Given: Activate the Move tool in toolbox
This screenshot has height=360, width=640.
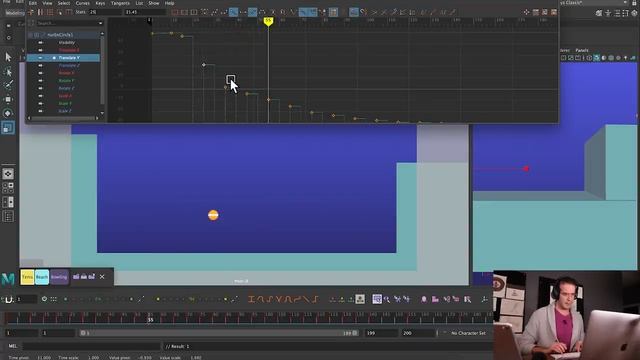Looking at the screenshot, I should 8,99.
